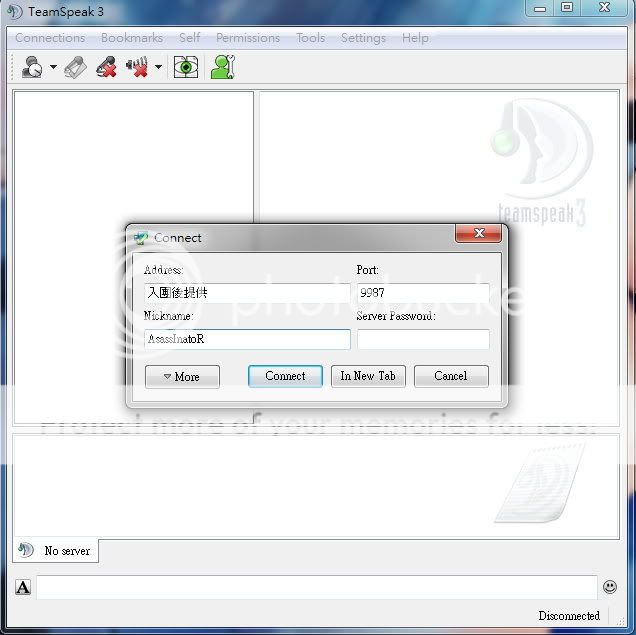Click the Disconnect from server toolbar icon
This screenshot has height=635, width=636.
tap(76, 68)
